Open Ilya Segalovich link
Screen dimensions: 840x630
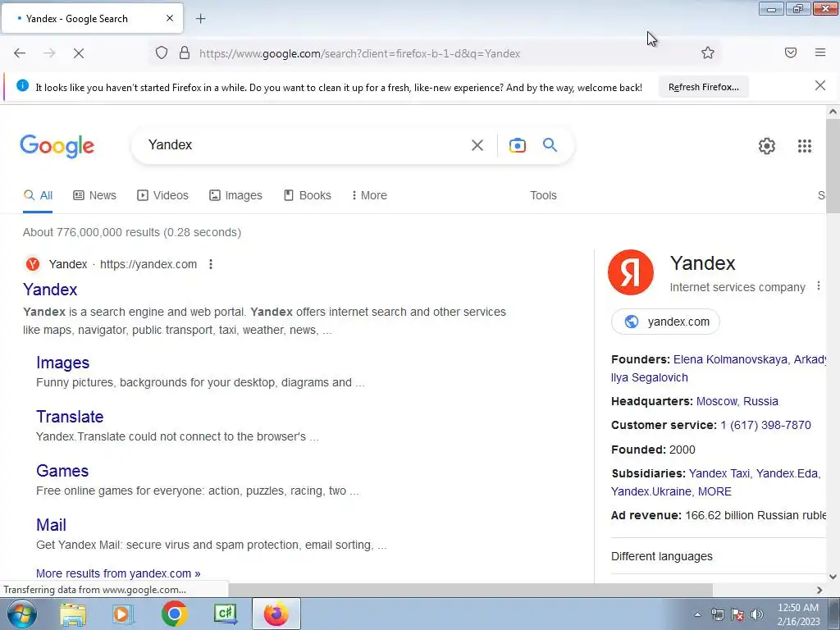pyautogui.click(x=650, y=377)
